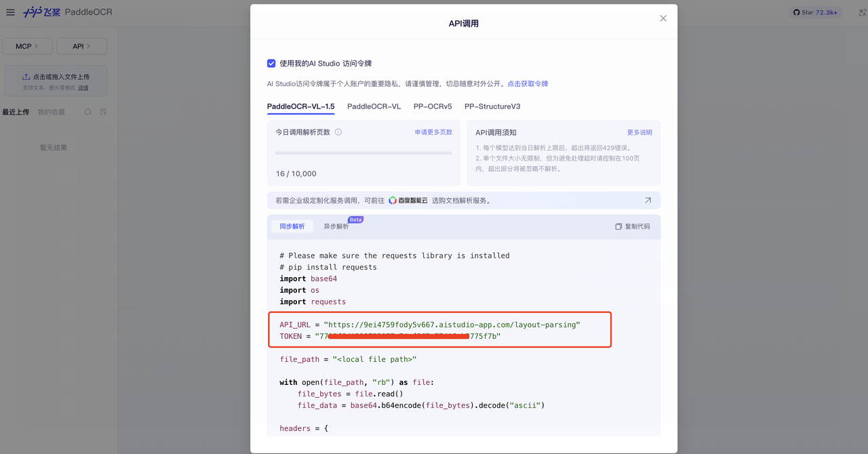The image size is (868, 454).
Task: Click the API_URL code line
Action: click(430, 325)
